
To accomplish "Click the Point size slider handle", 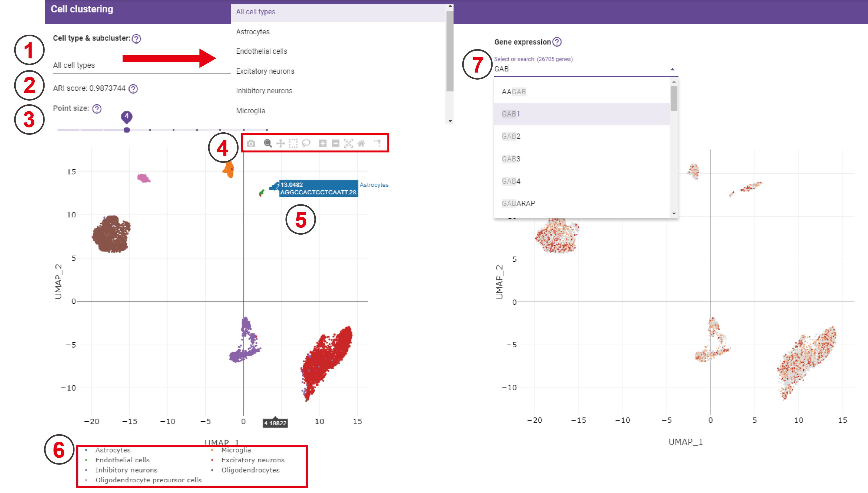I will point(127,130).
